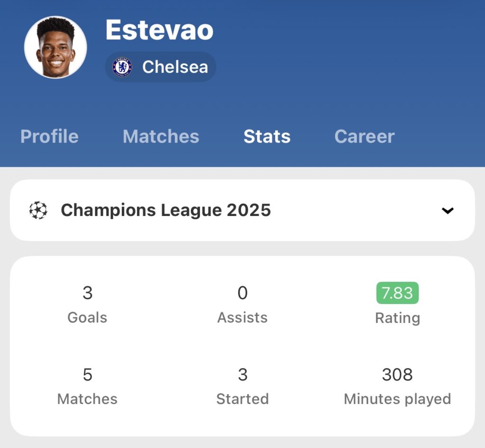Click the Minutes played label

point(397,399)
